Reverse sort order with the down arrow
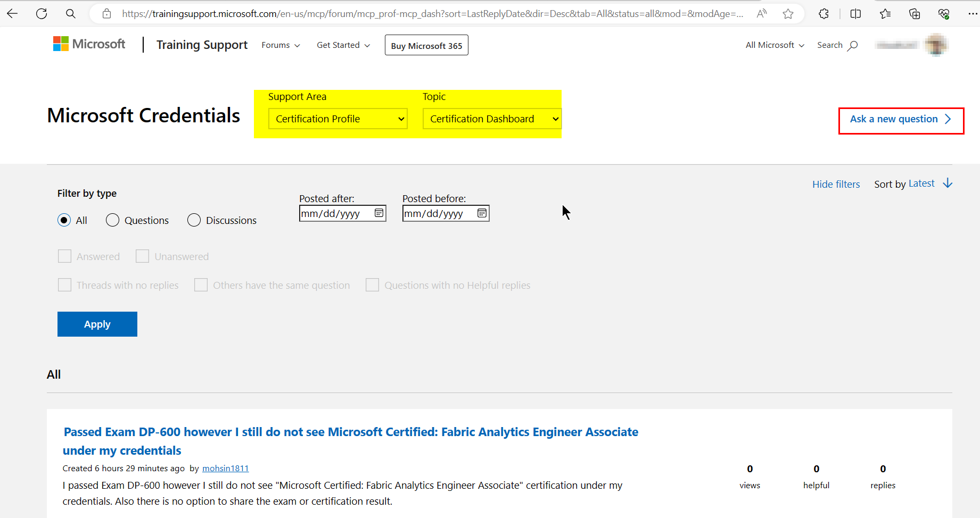980x518 pixels. click(x=948, y=183)
